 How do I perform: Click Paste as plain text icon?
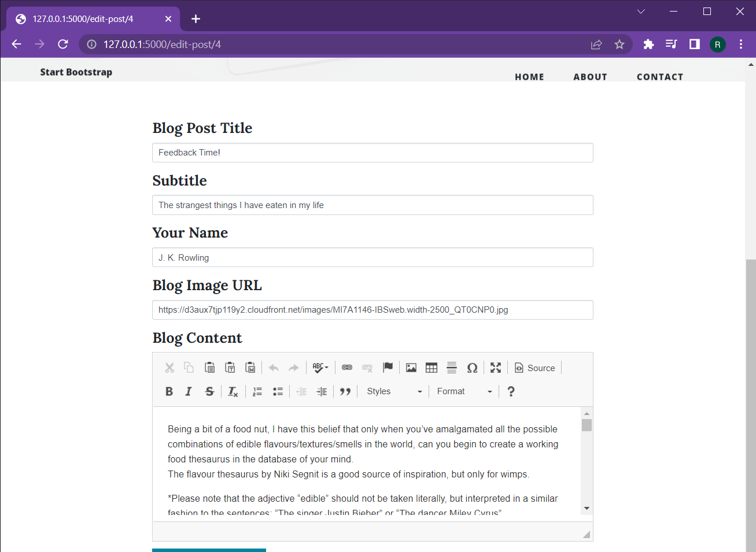click(x=230, y=368)
